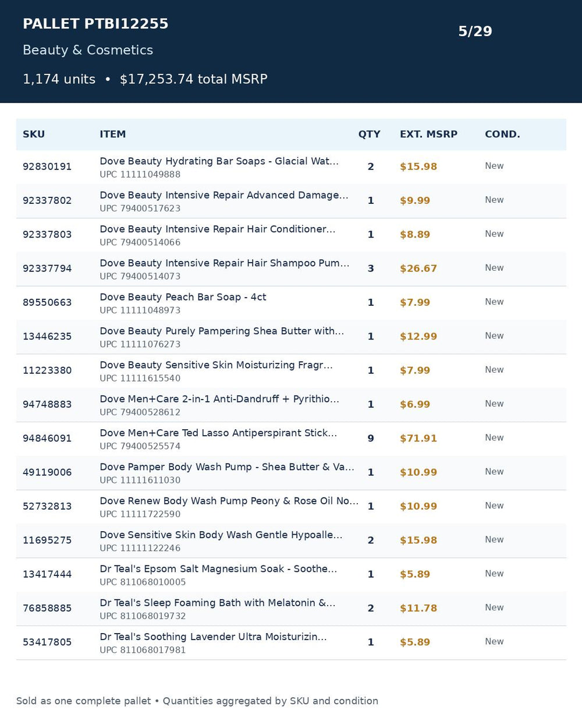Select the $26.67 price for shampoo pump
The height and width of the screenshot is (728, 582).
click(418, 268)
